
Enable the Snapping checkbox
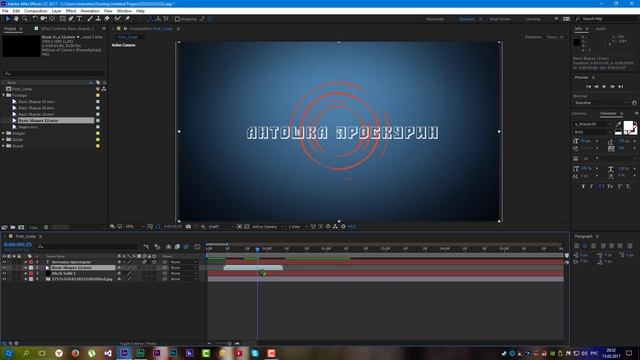tap(178, 19)
